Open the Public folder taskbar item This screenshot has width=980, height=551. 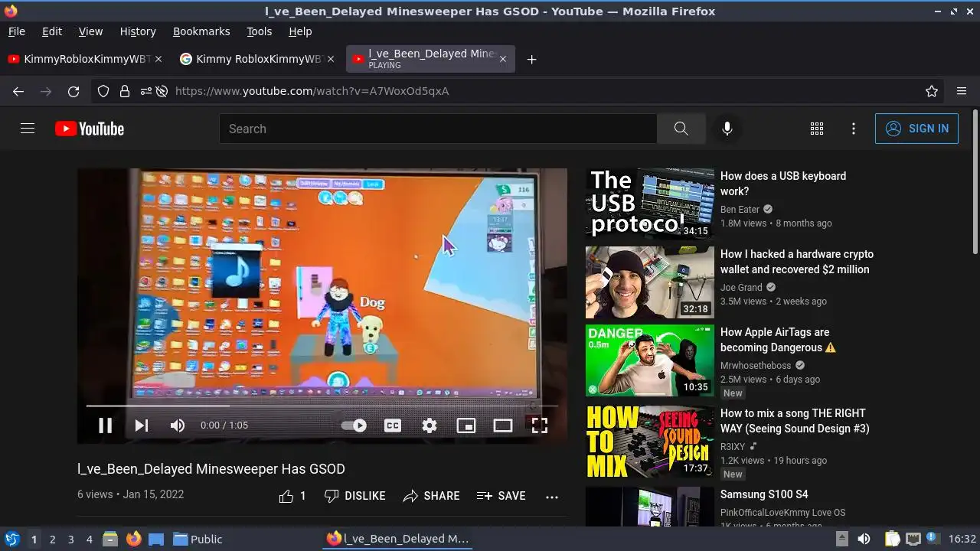[198, 539]
